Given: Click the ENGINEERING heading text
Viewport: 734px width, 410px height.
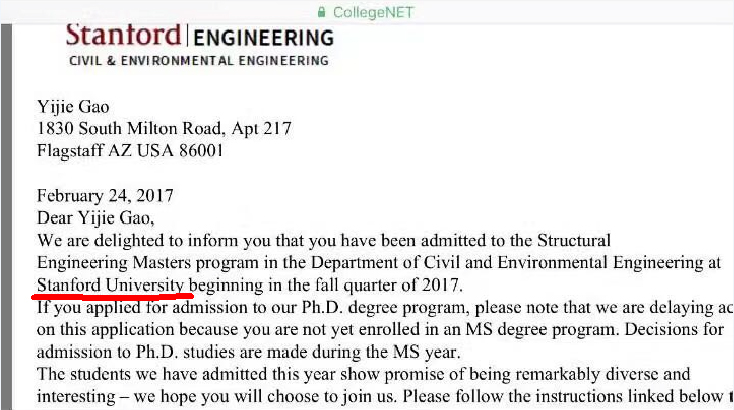Looking at the screenshot, I should click(262, 39).
